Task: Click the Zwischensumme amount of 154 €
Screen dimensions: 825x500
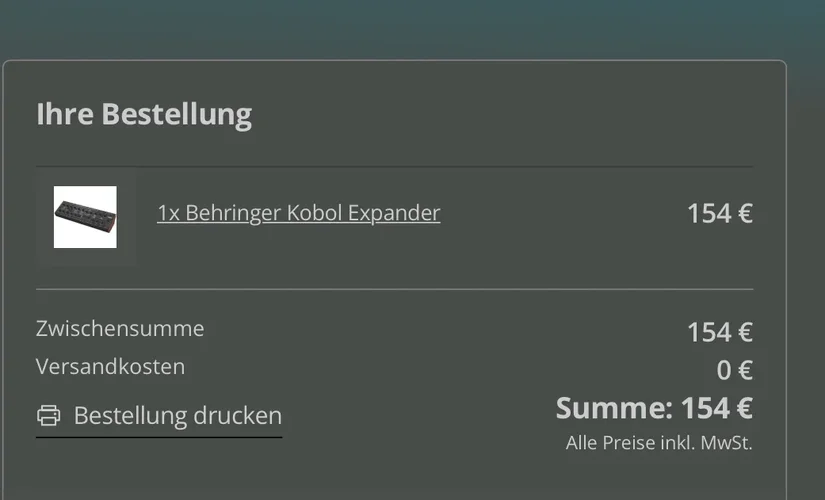Action: (719, 332)
